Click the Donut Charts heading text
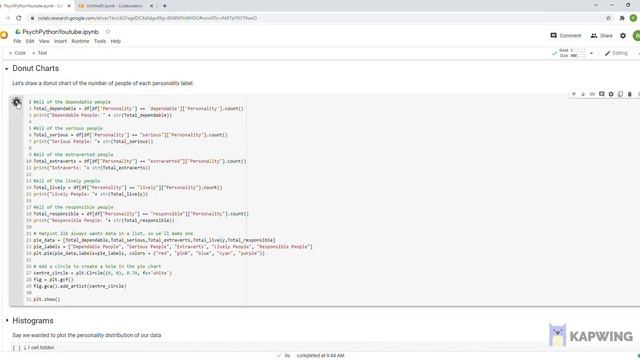 pyautogui.click(x=36, y=69)
